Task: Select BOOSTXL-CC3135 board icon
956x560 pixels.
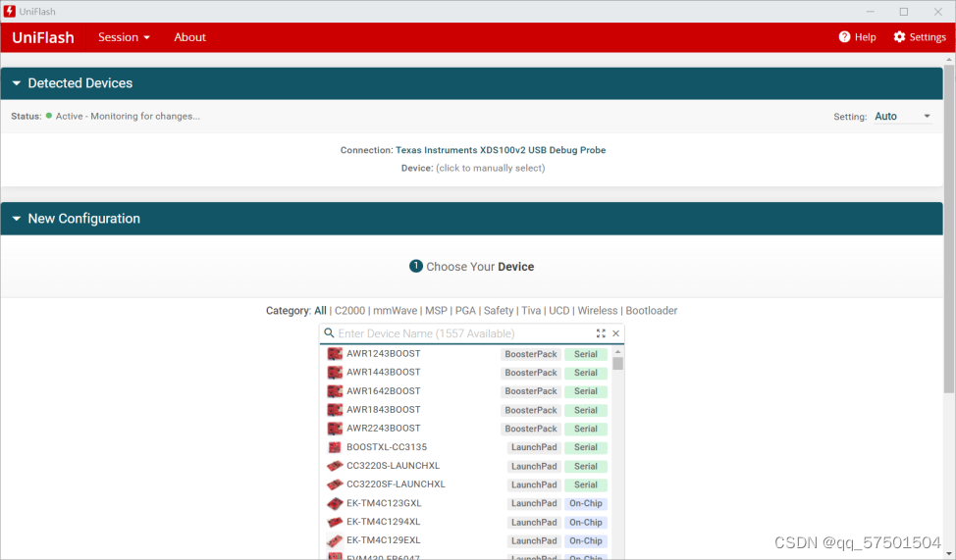Action: coord(335,447)
